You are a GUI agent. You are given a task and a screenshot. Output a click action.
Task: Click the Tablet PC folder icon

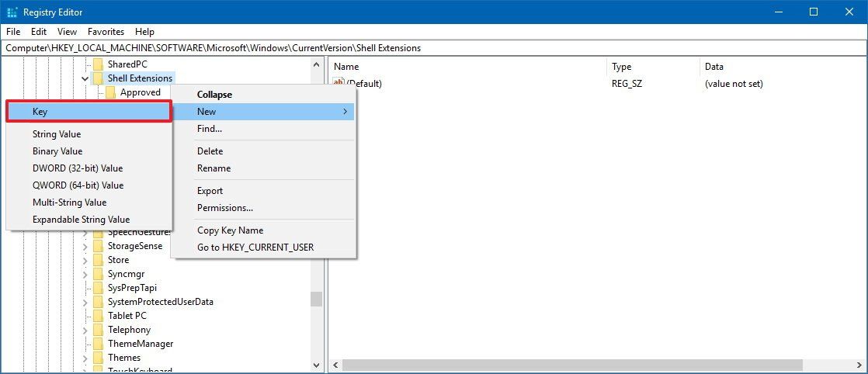click(98, 316)
